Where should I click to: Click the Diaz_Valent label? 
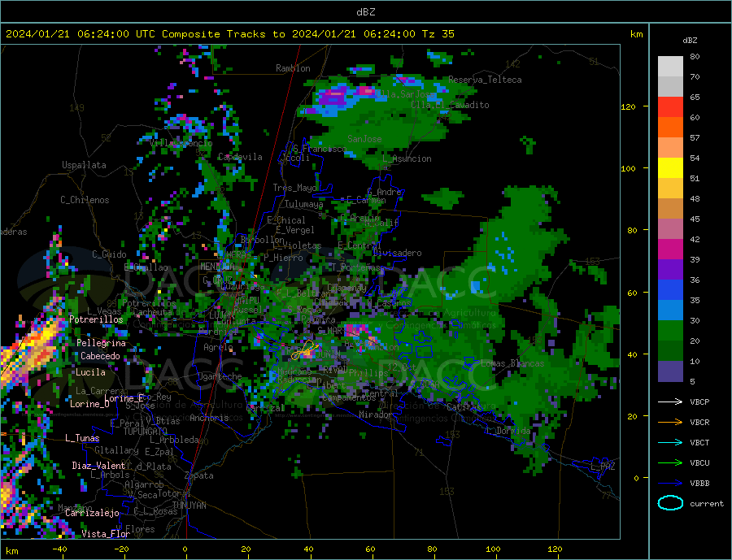point(98,465)
